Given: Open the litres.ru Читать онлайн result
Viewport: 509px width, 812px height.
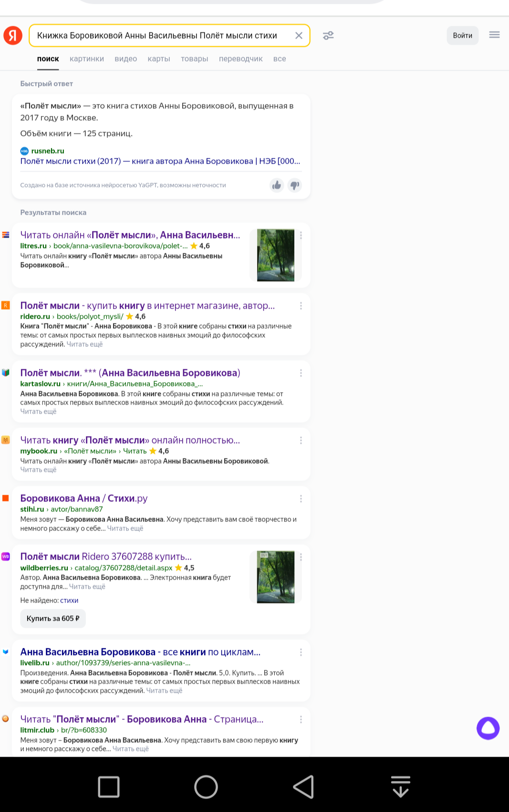Looking at the screenshot, I should [x=130, y=235].
